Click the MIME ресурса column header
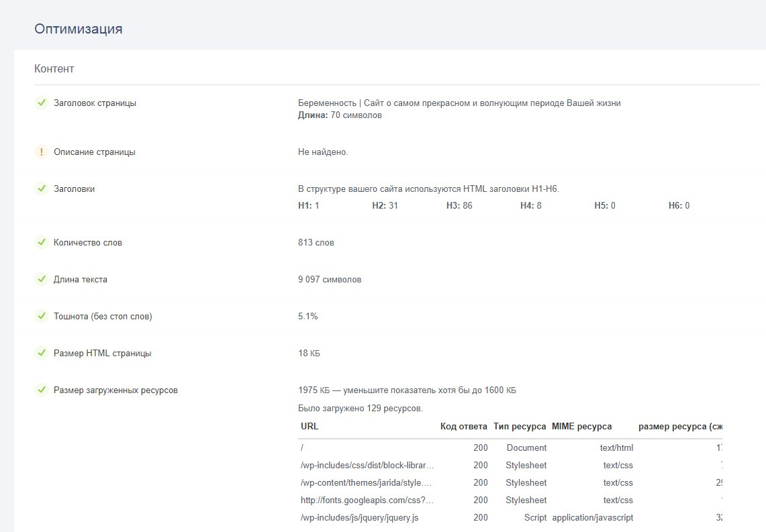The image size is (766, 532). pos(581,426)
